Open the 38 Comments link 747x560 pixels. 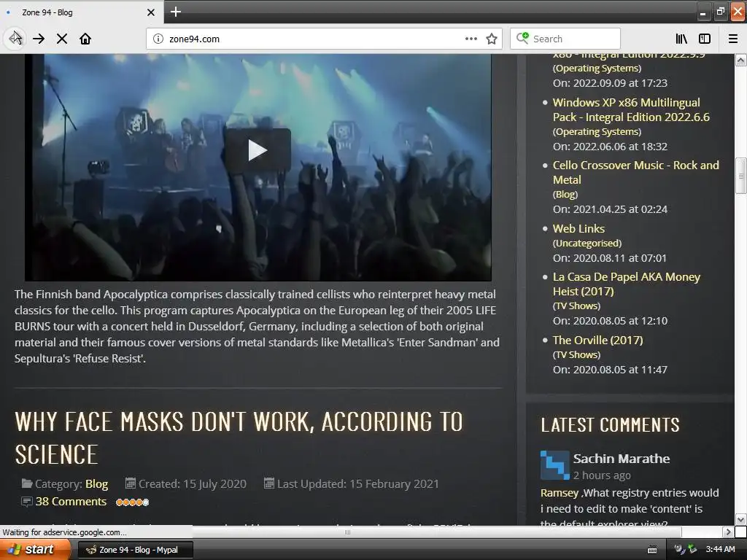pos(71,502)
